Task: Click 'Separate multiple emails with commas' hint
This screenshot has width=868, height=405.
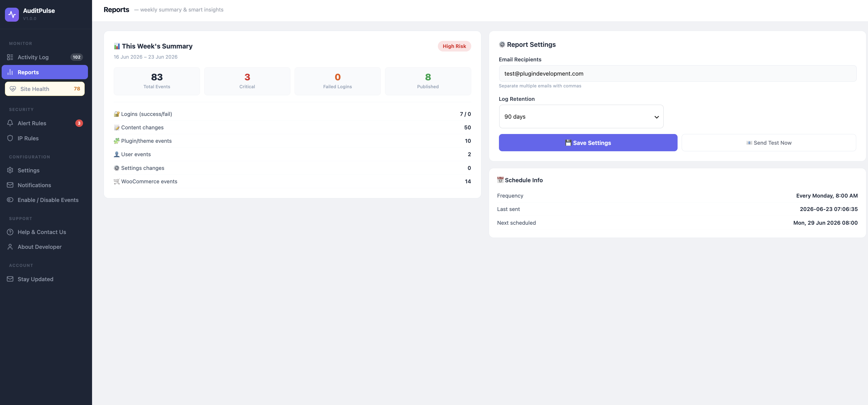Action: (x=540, y=86)
